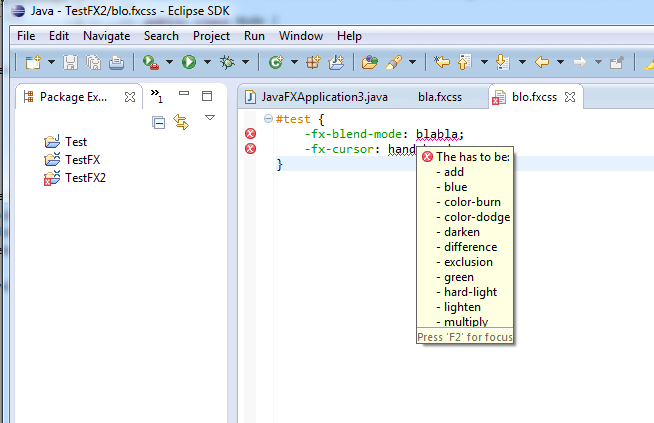Click the Back navigation arrow icon

543,62
